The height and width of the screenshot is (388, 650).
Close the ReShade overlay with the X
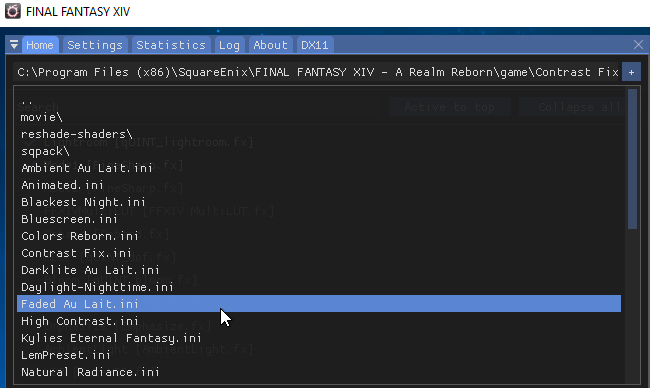638,44
